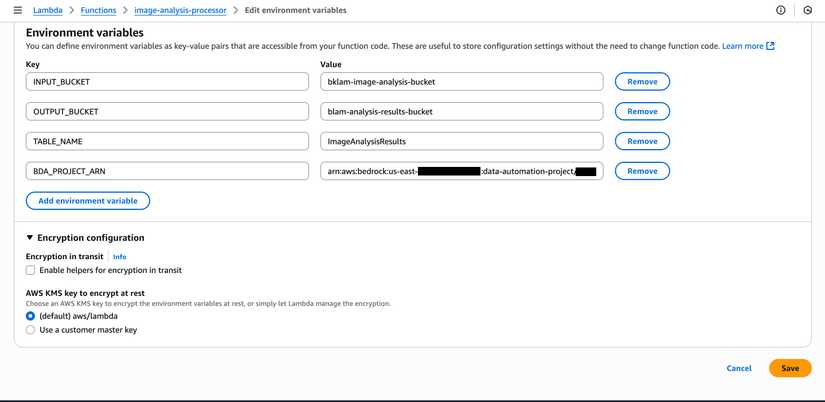Viewport: 825px width, 402px height.
Task: Save the environment variables
Action: click(x=789, y=368)
